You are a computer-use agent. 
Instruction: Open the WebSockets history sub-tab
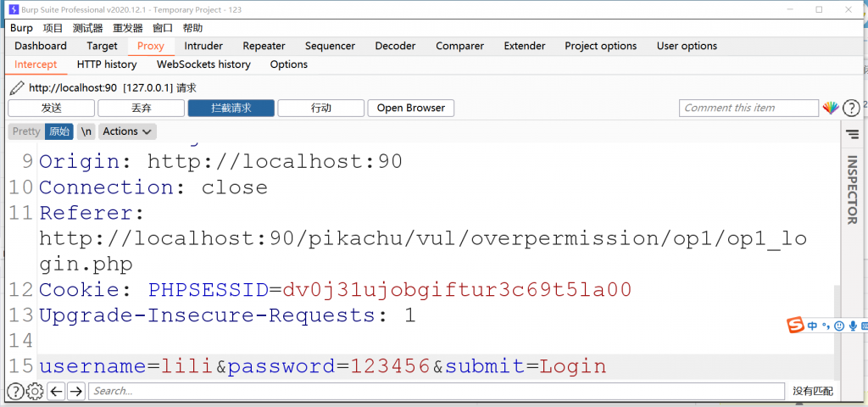pyautogui.click(x=203, y=64)
